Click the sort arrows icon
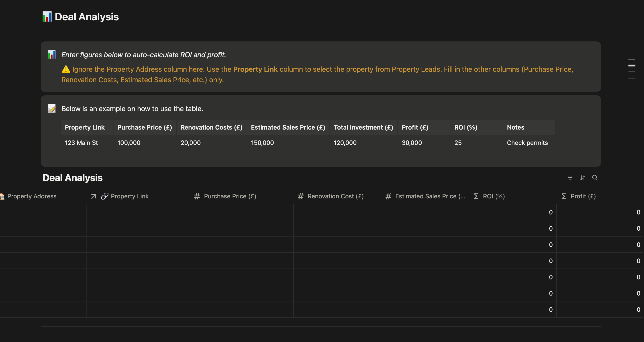 pos(582,178)
